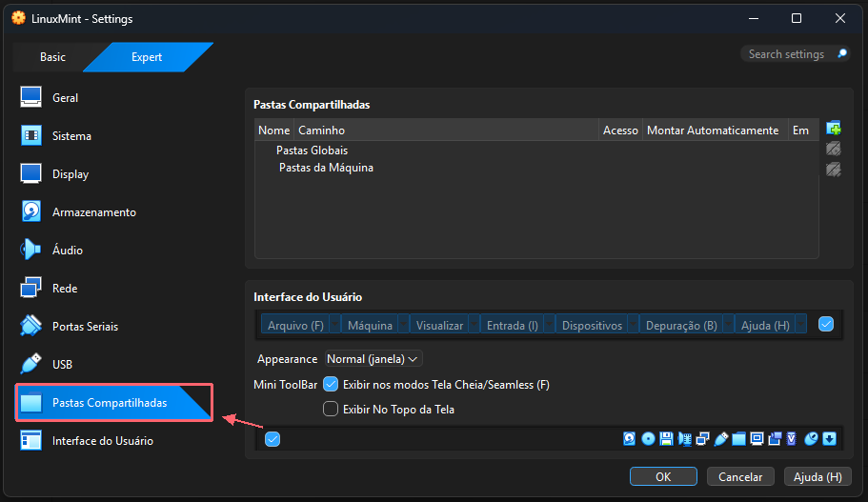Viewport: 868px width, 502px height.
Task: Toggle the Visualizar menu item
Action: point(439,325)
